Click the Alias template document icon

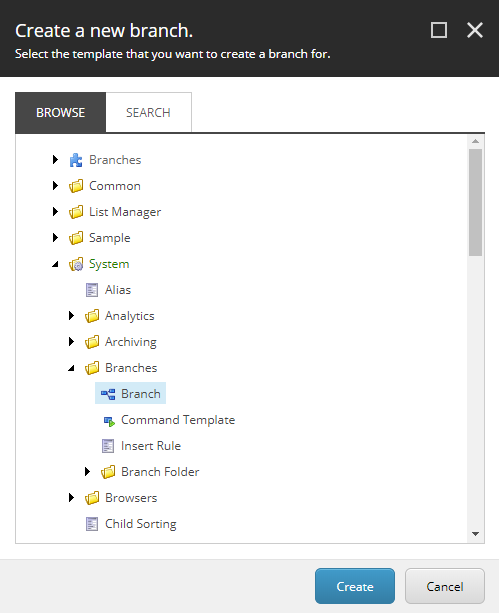pyautogui.click(x=92, y=290)
